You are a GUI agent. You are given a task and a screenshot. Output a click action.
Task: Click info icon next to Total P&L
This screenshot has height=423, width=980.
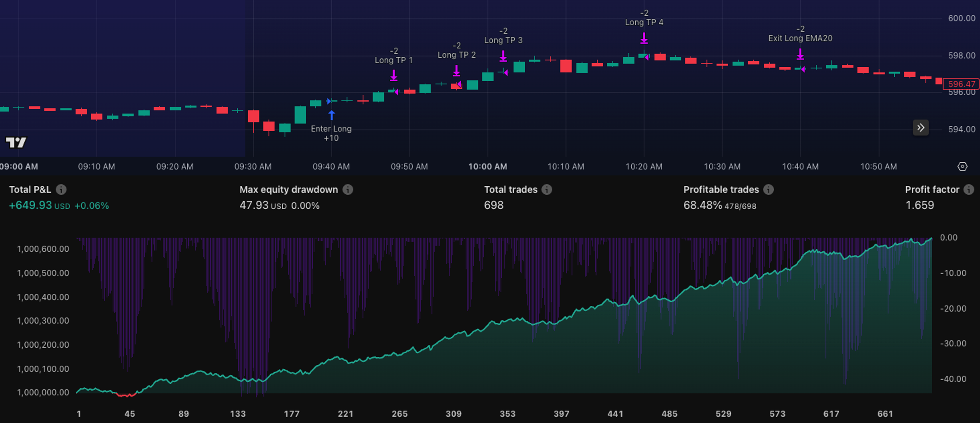tap(61, 190)
